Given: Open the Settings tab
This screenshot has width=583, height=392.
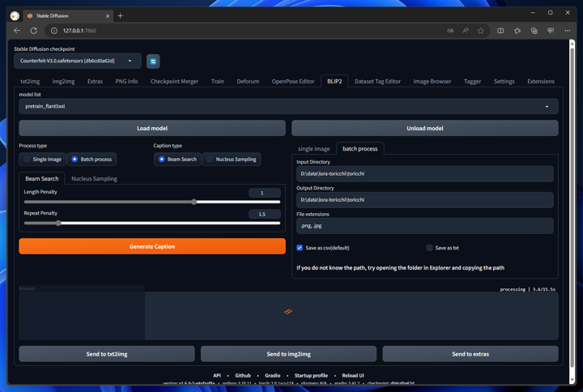Looking at the screenshot, I should coord(504,81).
